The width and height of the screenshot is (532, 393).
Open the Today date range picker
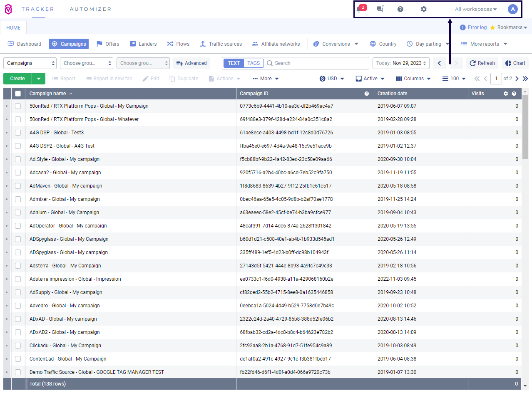(401, 63)
